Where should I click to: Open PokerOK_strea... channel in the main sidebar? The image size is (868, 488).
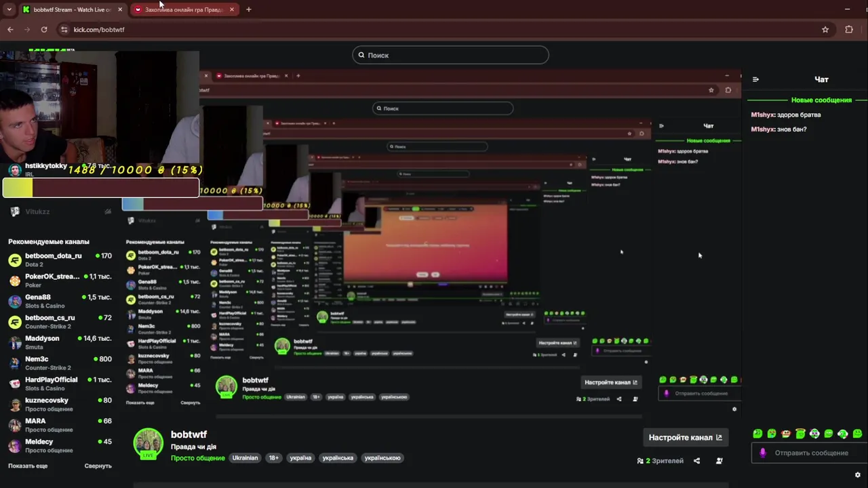[x=60, y=281]
